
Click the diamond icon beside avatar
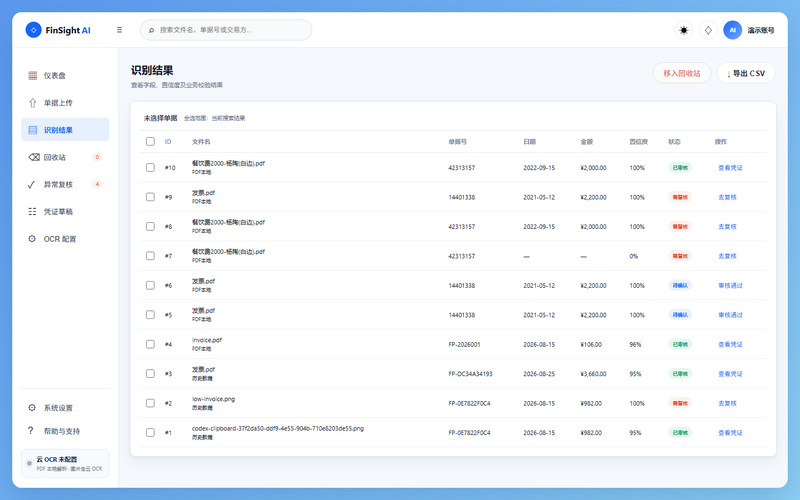(x=708, y=30)
